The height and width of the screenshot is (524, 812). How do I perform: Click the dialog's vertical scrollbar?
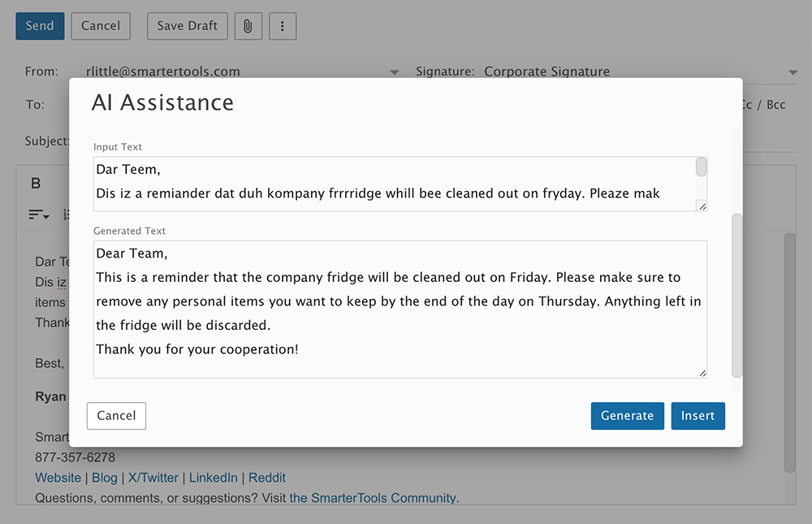pos(737,296)
